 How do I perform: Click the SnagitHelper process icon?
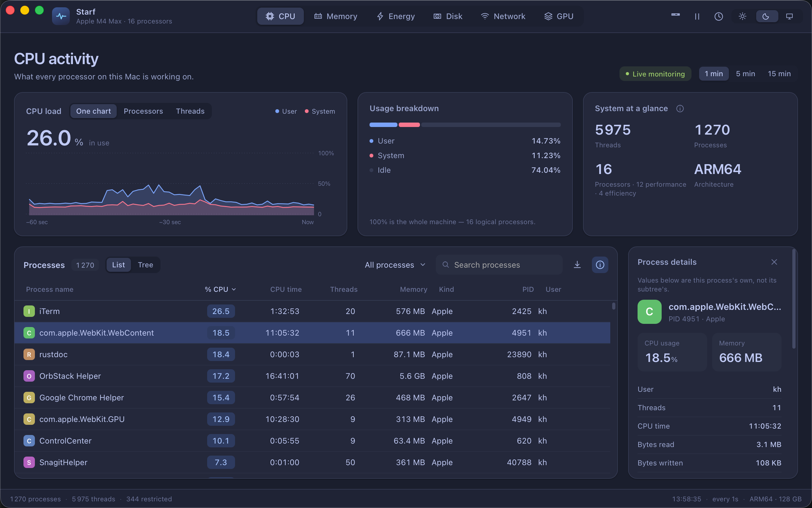(29, 462)
